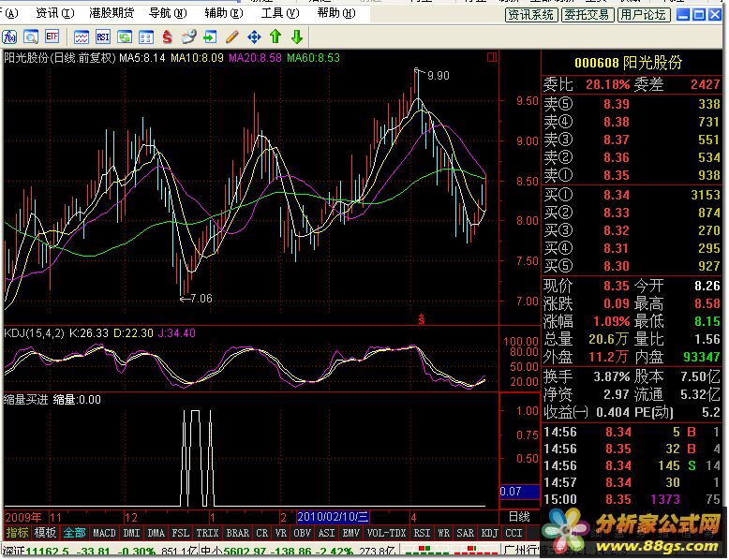Open the 港股期货 menu
The width and height of the screenshot is (729, 560).
coord(112,13)
